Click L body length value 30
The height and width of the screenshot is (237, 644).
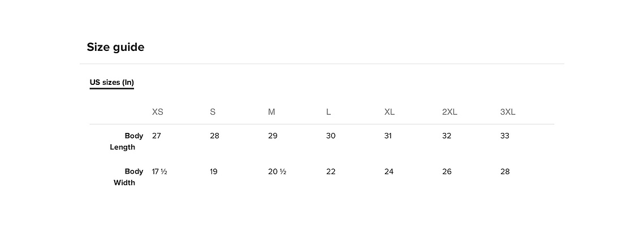331,136
